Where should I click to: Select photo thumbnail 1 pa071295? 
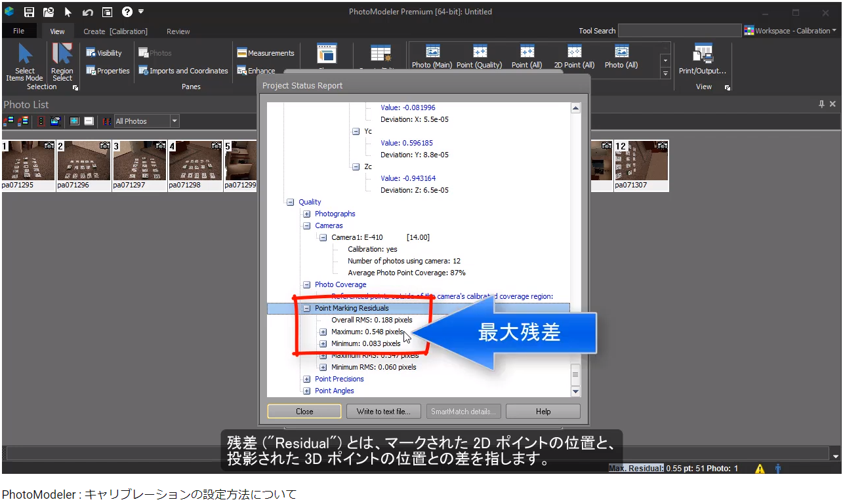28,165
